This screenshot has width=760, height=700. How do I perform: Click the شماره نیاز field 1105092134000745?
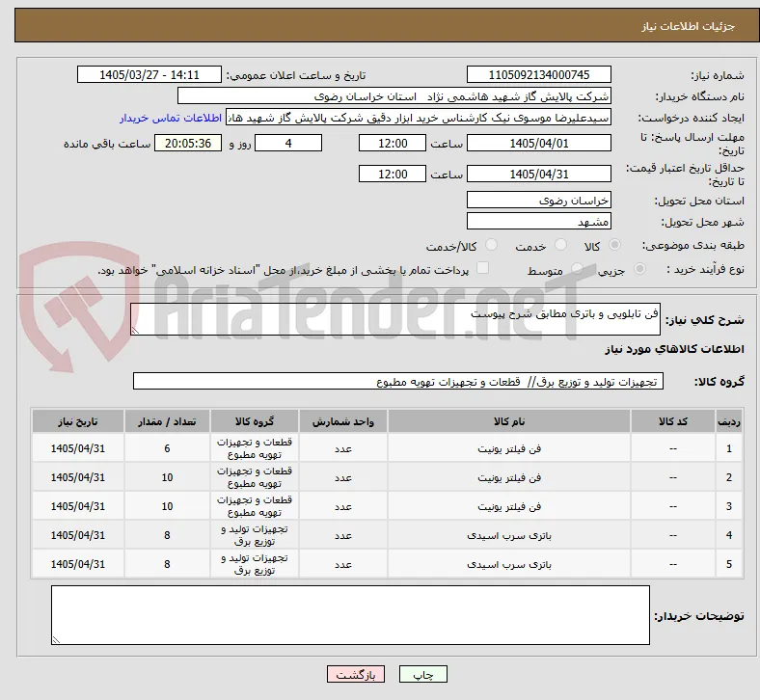pos(538,74)
